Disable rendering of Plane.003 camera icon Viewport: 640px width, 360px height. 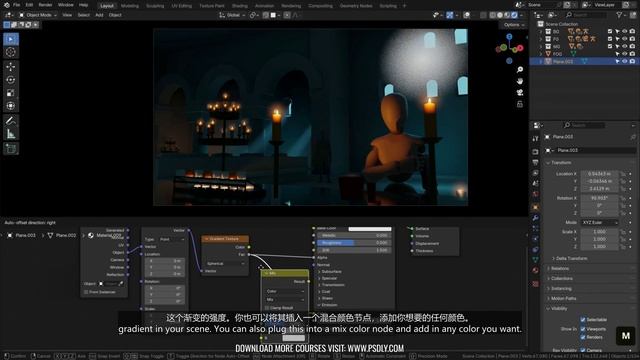coord(632,61)
